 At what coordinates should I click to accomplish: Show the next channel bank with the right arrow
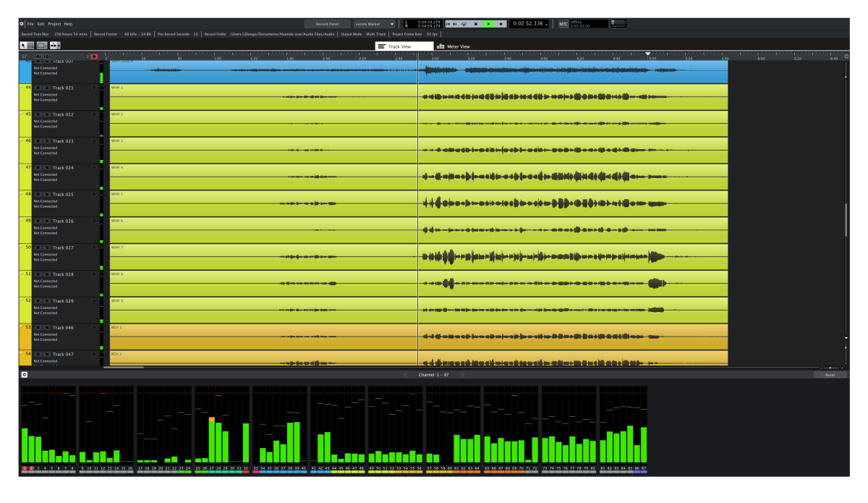click(463, 375)
